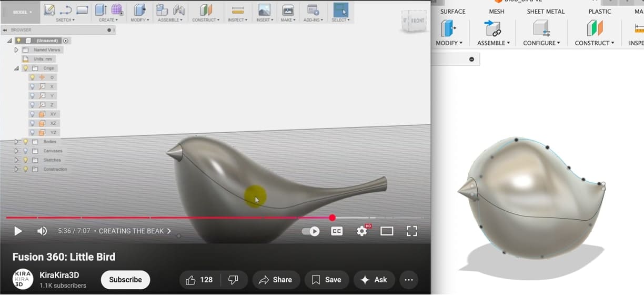
Task: Enter fullscreen video mode
Action: (x=412, y=231)
